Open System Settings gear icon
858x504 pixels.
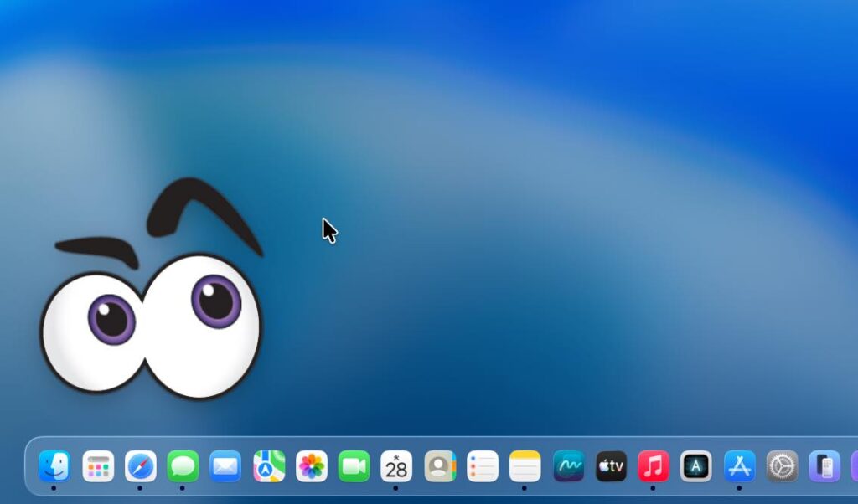pos(783,466)
